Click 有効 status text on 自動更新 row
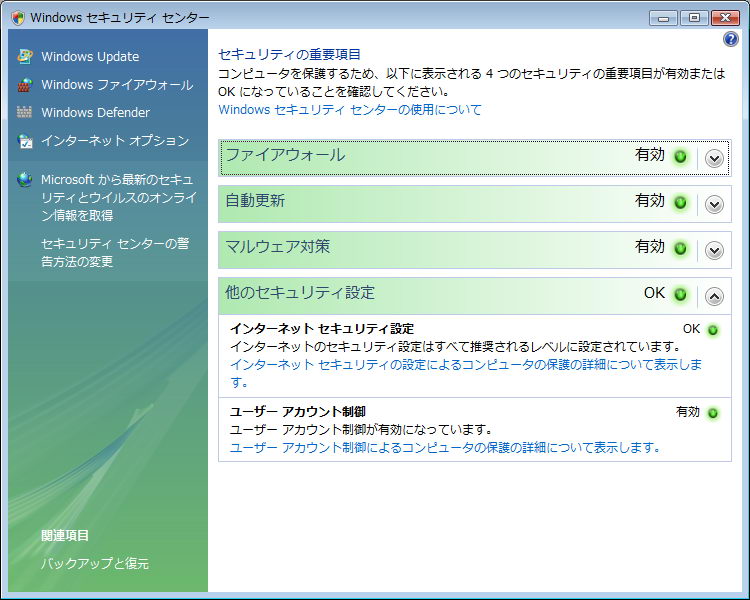Image resolution: width=750 pixels, height=600 pixels. pyautogui.click(x=650, y=200)
